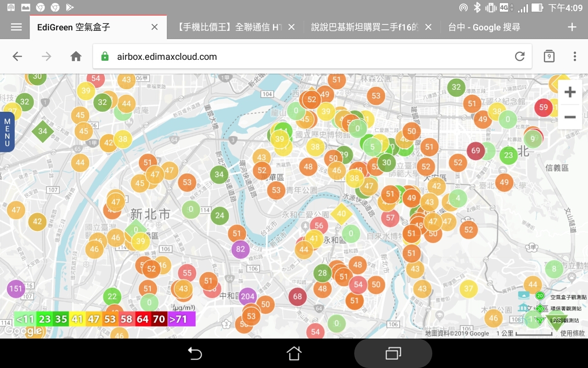This screenshot has width=588, height=368.
Task: Click the LASS觀測站 legend label
Action: (x=565, y=320)
